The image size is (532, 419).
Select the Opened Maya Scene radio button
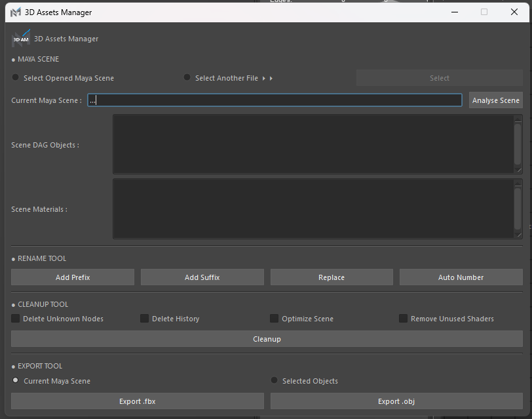15,77
